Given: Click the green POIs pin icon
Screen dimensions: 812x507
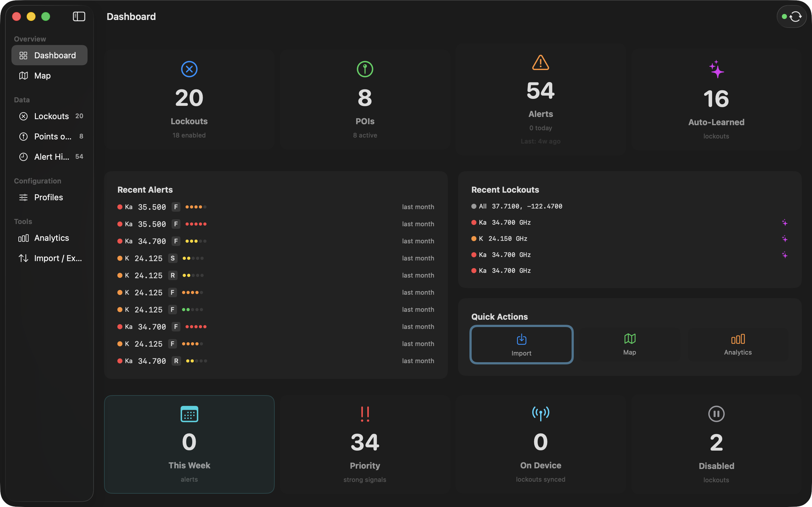Looking at the screenshot, I should tap(365, 69).
